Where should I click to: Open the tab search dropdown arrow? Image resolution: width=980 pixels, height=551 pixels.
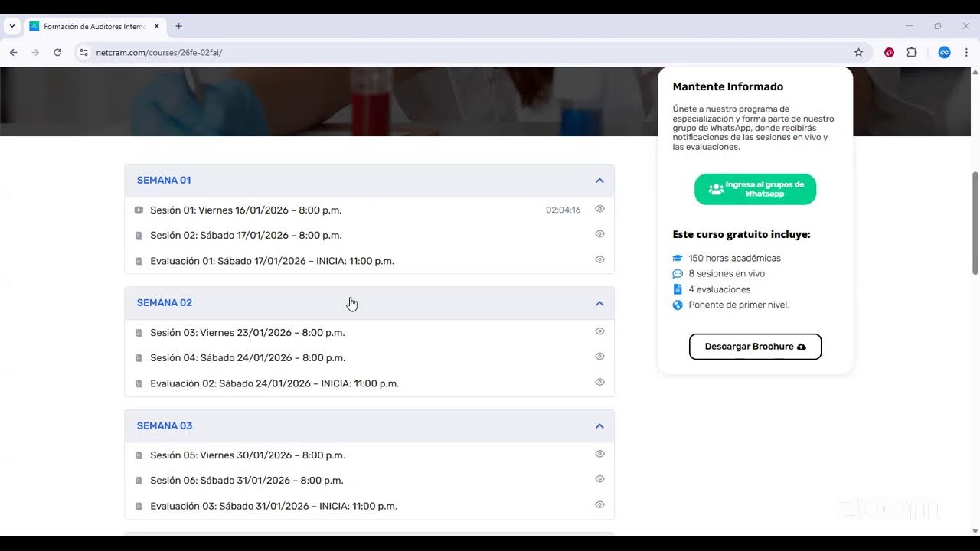click(x=12, y=26)
